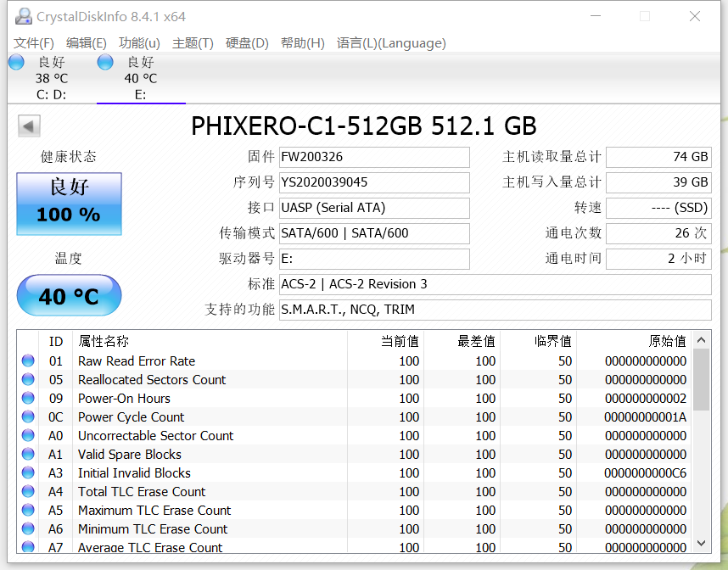The width and height of the screenshot is (728, 570).
Task: Select the Uncorrectable Sector Count row text
Action: click(155, 435)
